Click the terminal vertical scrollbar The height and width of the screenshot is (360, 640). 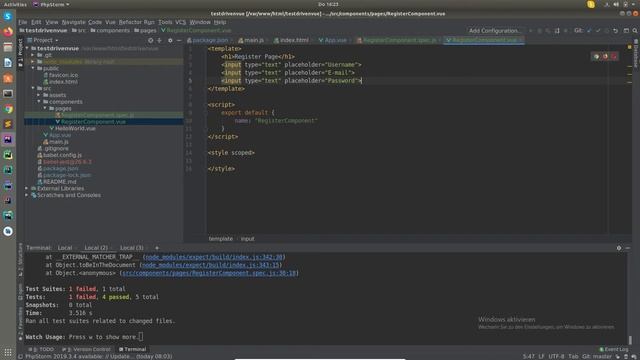pyautogui.click(x=630, y=339)
